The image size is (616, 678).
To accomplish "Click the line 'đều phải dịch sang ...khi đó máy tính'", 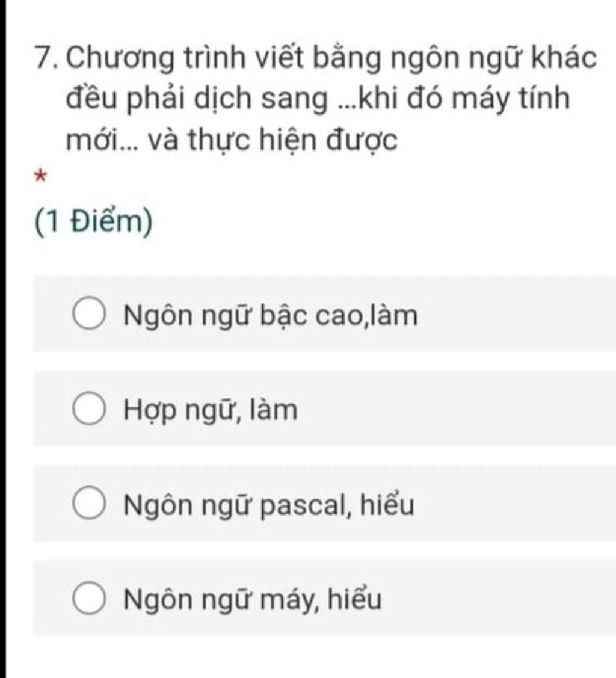I will click(x=318, y=99).
